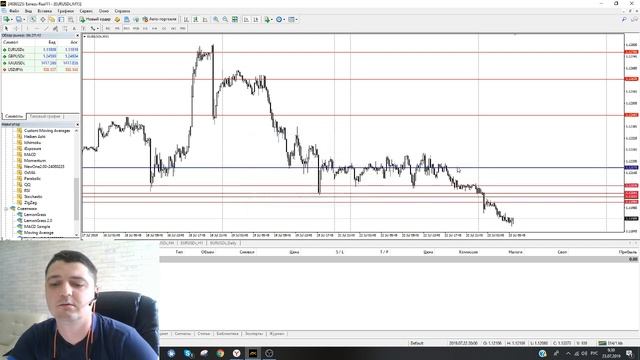Viewport: 640px width, 360px height.
Task: Open the arrows objects dropdown
Action: [x=95, y=28]
